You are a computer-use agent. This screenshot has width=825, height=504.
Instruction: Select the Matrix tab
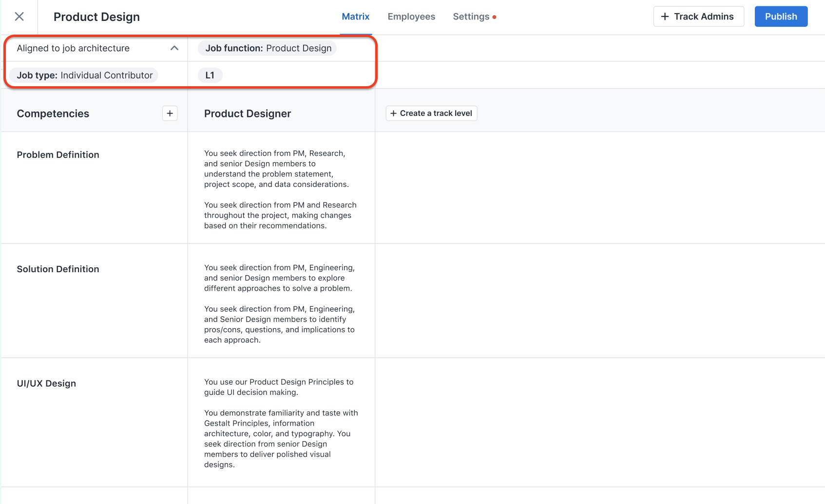(356, 16)
